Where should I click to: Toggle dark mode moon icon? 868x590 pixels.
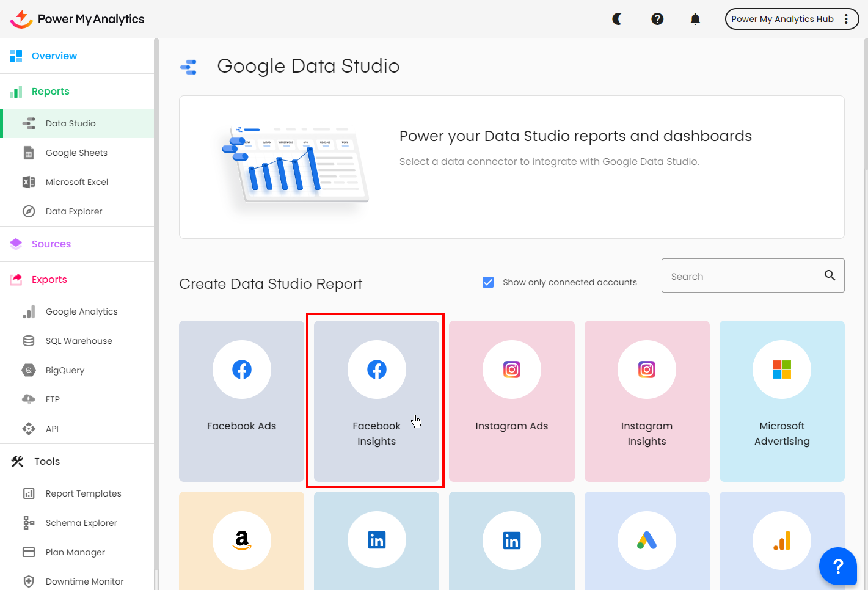618,19
